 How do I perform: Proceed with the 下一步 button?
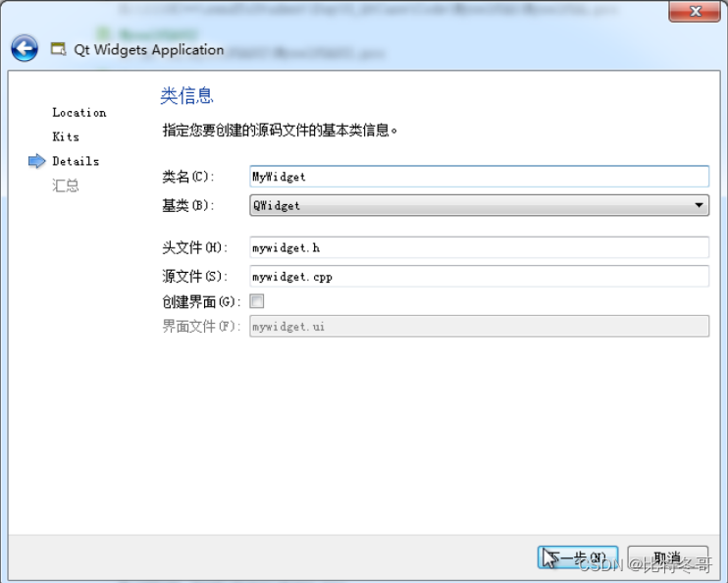point(578,557)
